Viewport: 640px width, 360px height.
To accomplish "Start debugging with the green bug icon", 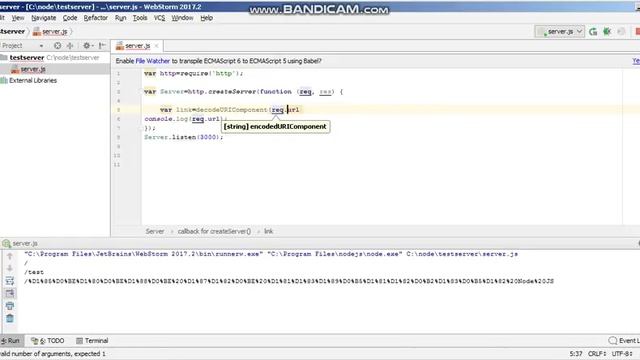I will [x=607, y=31].
